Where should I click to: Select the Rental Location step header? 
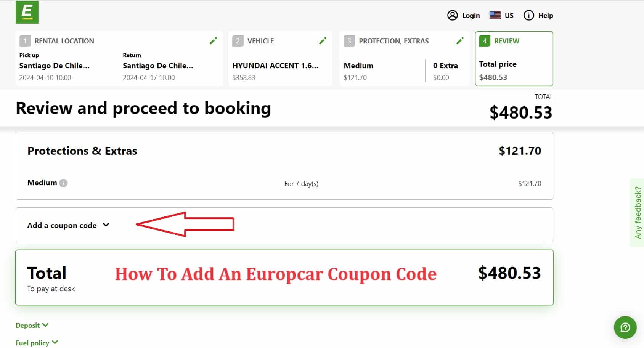pyautogui.click(x=64, y=41)
